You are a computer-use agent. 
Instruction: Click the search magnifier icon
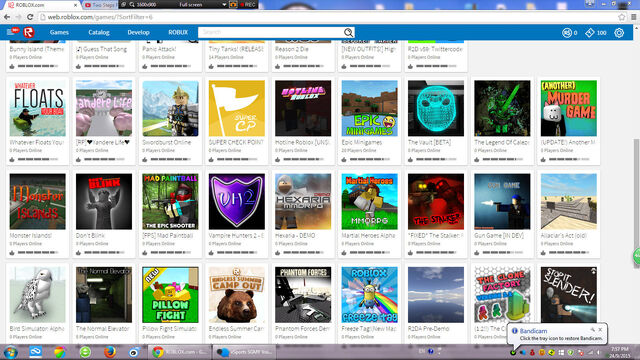(x=348, y=32)
